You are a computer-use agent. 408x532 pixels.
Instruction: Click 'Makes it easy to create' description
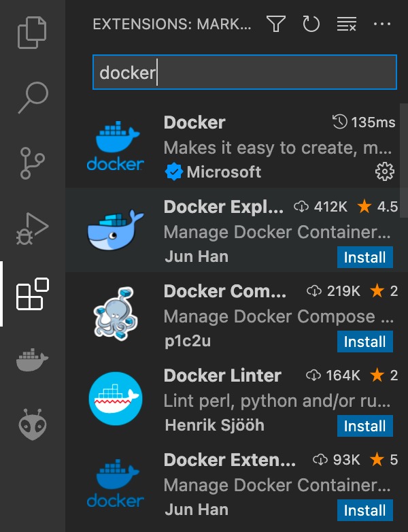(277, 148)
